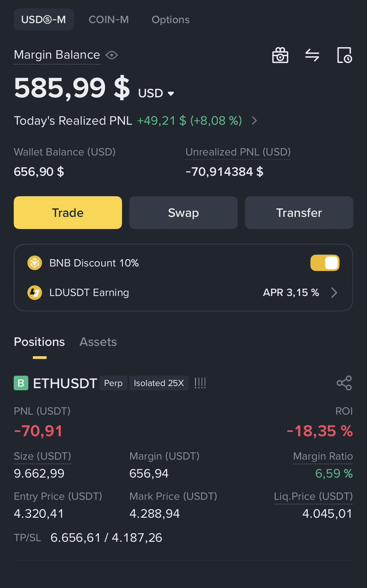Open the rewards gift box icon

(x=280, y=55)
